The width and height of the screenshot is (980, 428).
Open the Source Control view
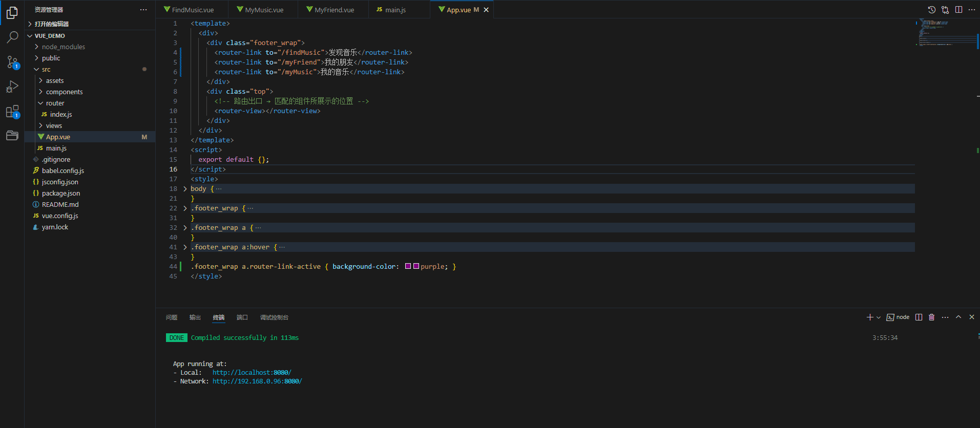[12, 62]
